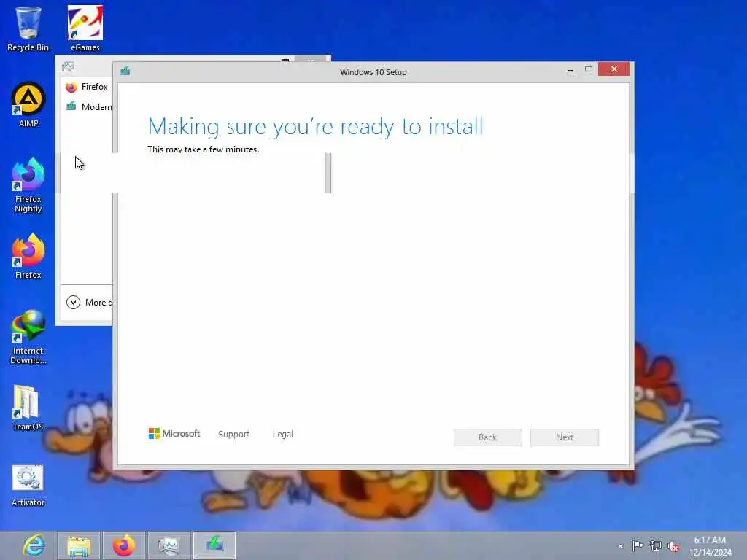Click the Next button in setup

click(x=565, y=437)
